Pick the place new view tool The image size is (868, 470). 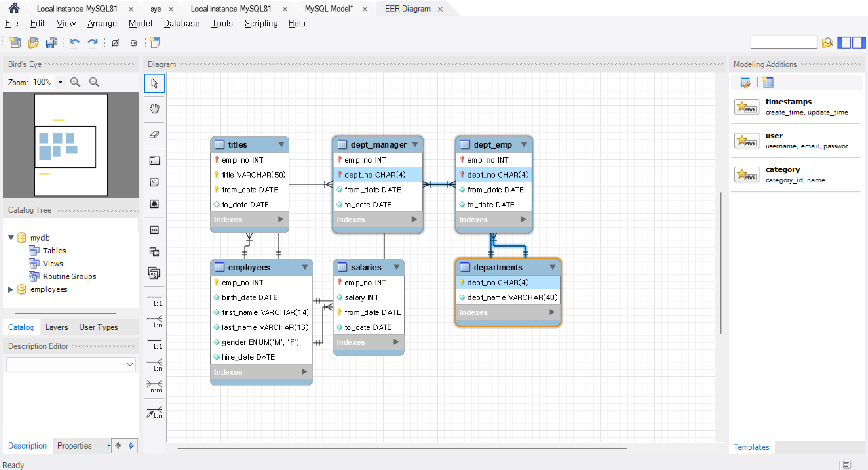pyautogui.click(x=154, y=252)
